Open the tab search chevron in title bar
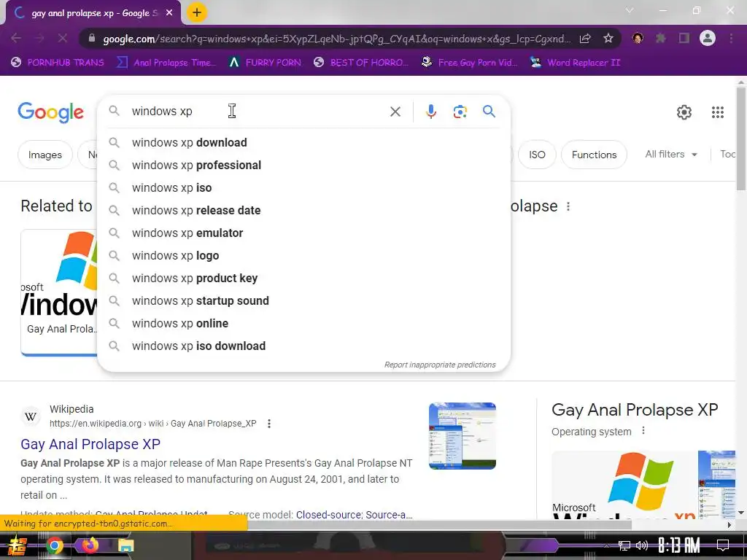Screen dimensions: 747x560 [630, 10]
